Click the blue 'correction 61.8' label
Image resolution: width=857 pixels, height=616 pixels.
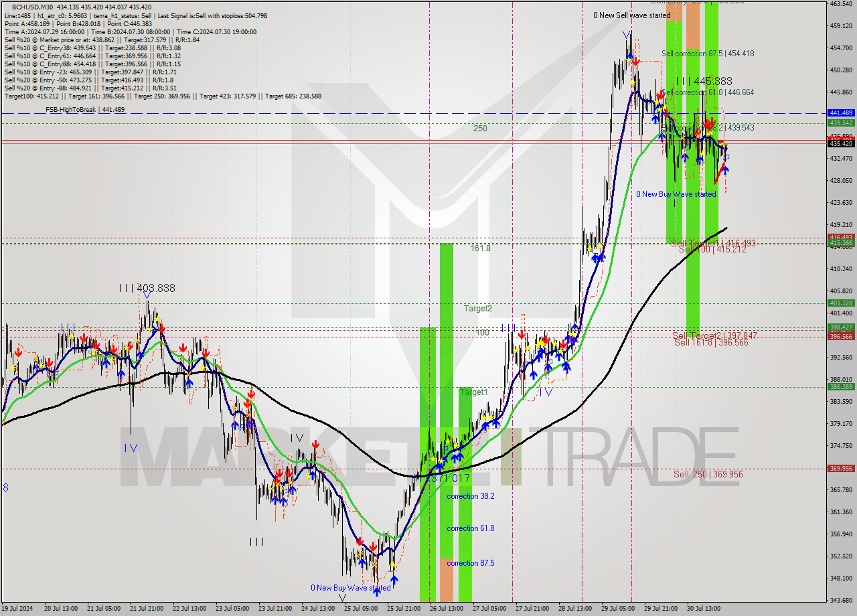471,528
